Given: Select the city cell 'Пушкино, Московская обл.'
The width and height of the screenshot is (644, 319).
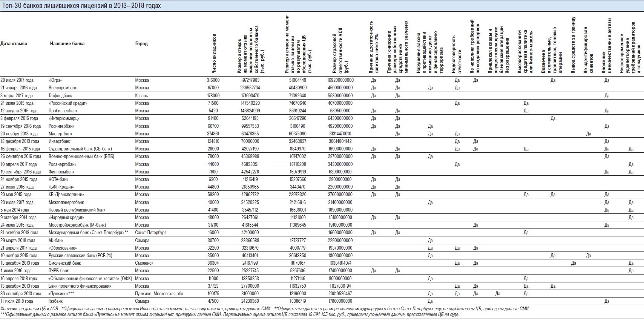Looking at the screenshot, I should tap(159, 294).
